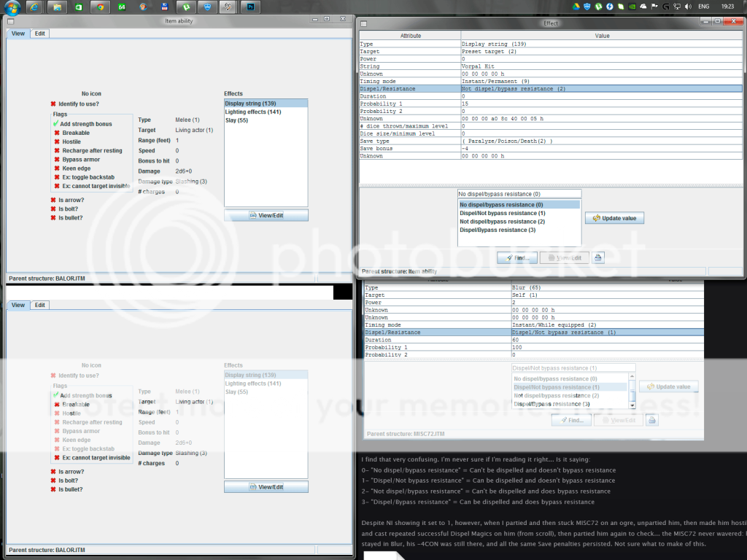747x560 pixels.
Task: Click the Find... button
Action: click(x=516, y=257)
